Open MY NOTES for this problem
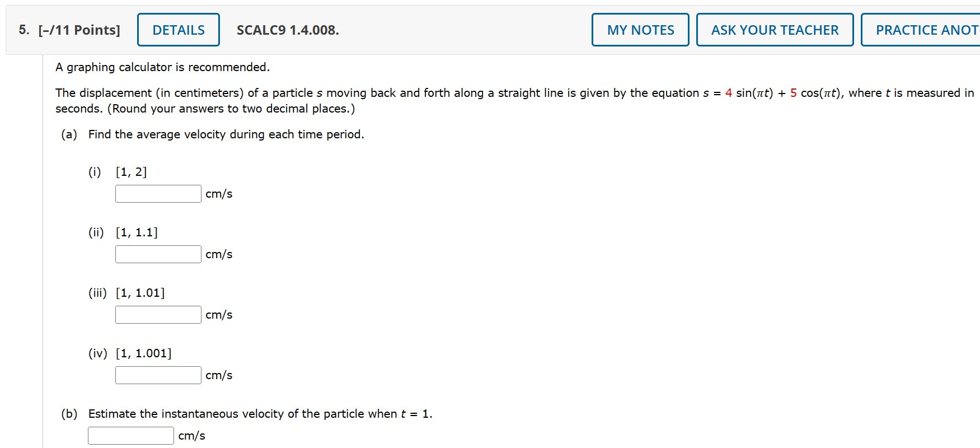This screenshot has width=980, height=448. pos(640,30)
